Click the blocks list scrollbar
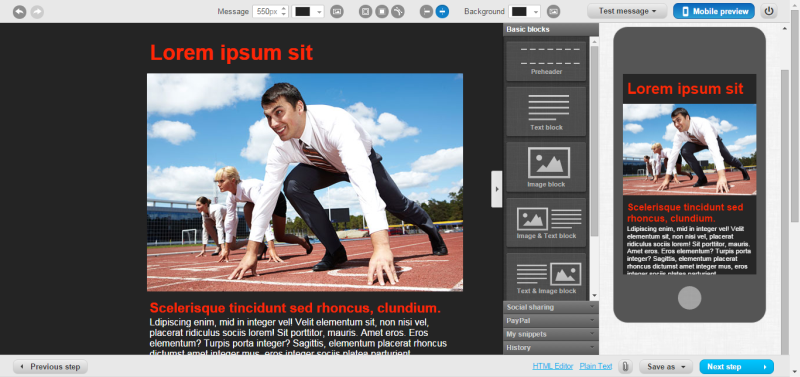 tap(594, 141)
